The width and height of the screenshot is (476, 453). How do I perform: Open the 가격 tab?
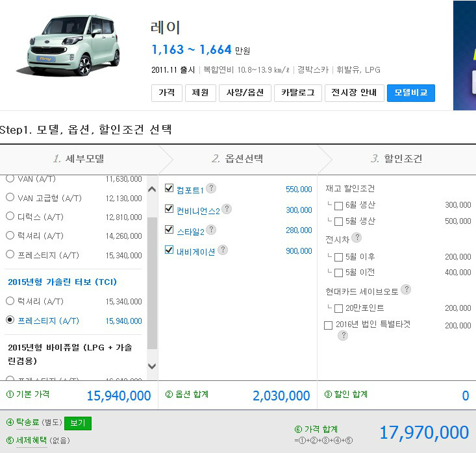pos(167,93)
